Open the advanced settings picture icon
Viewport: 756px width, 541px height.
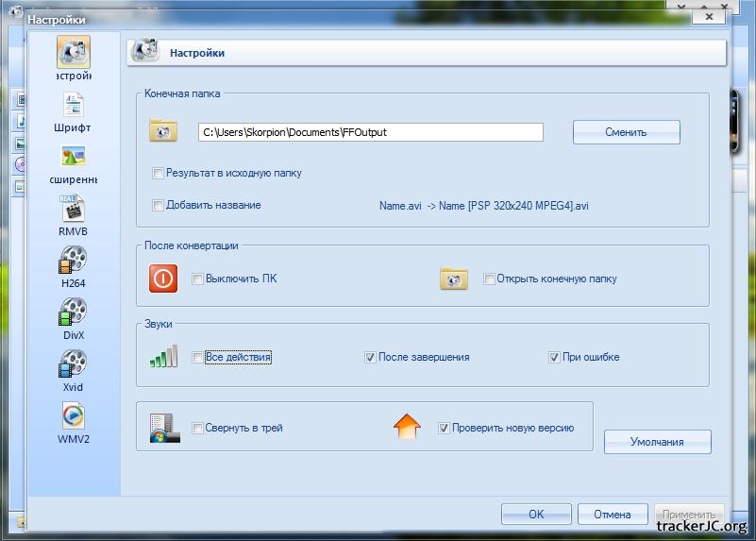coord(74,158)
